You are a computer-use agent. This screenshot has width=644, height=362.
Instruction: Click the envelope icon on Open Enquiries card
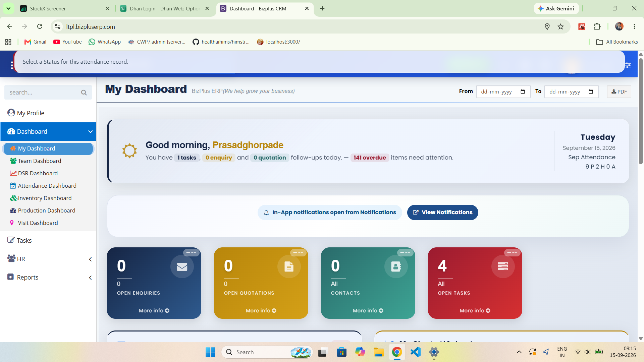182,266
